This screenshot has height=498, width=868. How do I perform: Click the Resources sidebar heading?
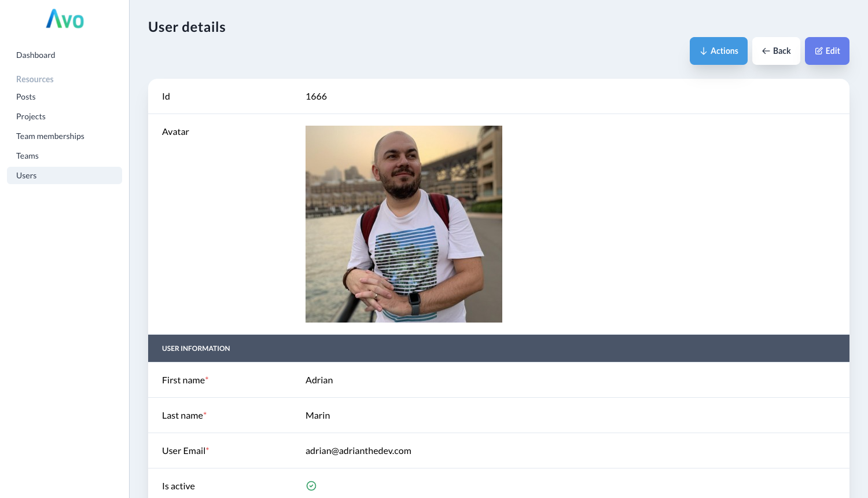35,79
